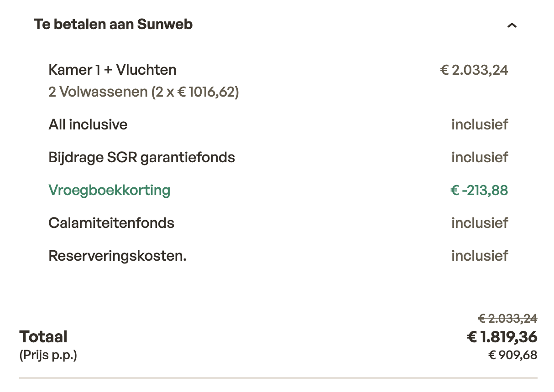Click inclusief beside Bijdrage SGR garantiefonds
554x392 pixels.
480,157
